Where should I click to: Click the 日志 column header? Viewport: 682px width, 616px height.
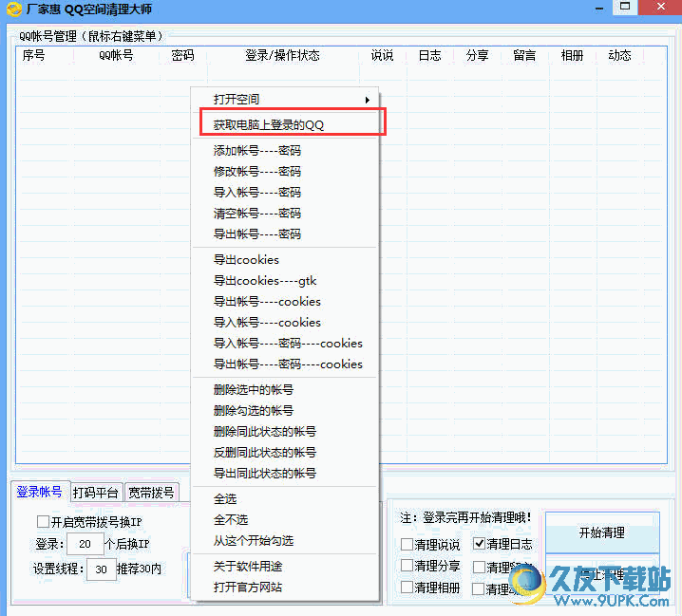(x=429, y=56)
